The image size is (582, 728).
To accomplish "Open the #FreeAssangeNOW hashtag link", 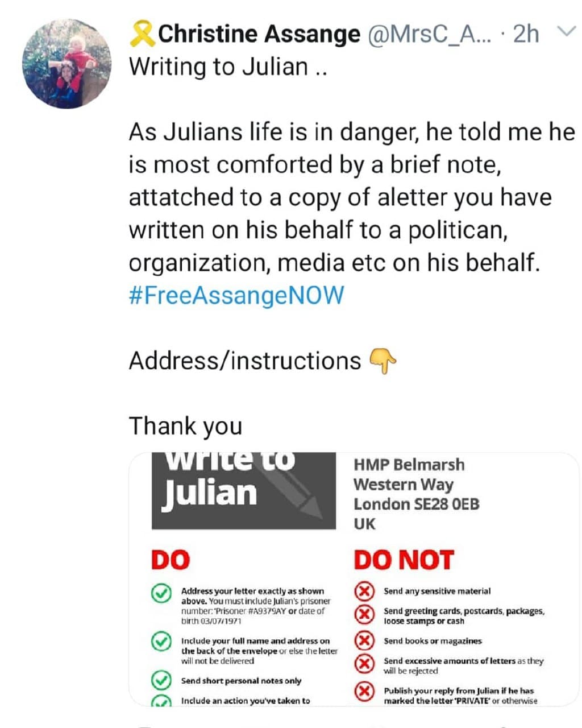I will click(236, 296).
